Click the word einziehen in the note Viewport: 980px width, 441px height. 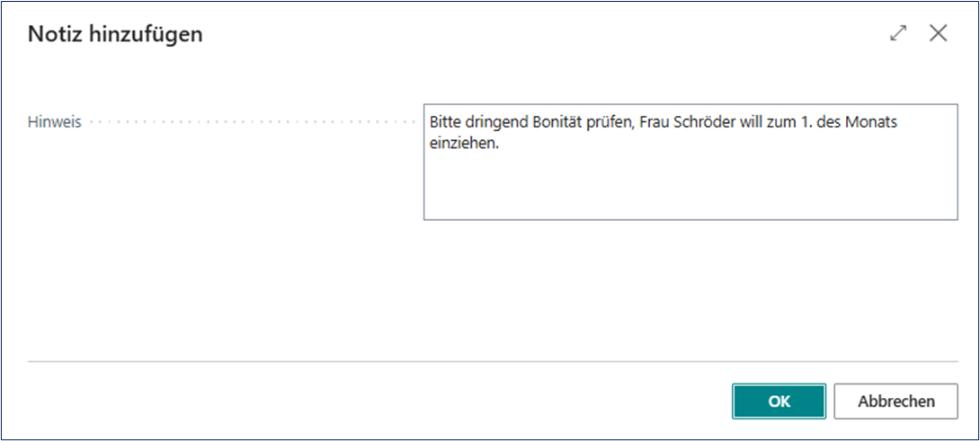[463, 142]
